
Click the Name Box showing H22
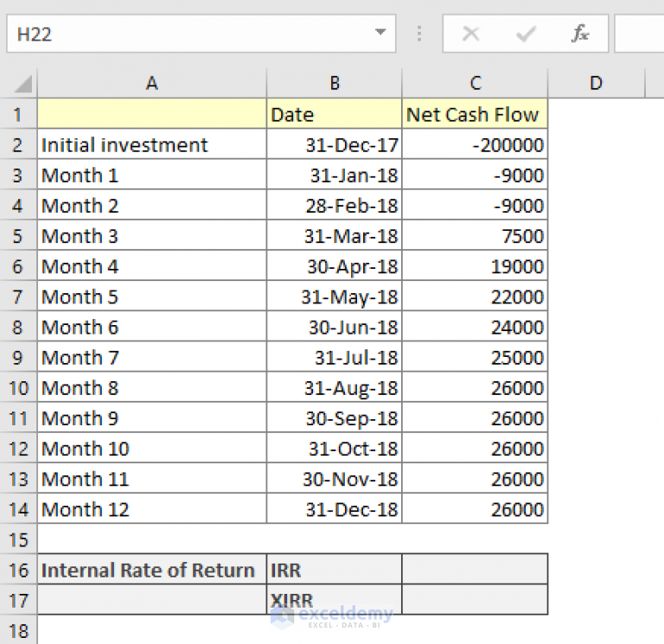point(201,34)
